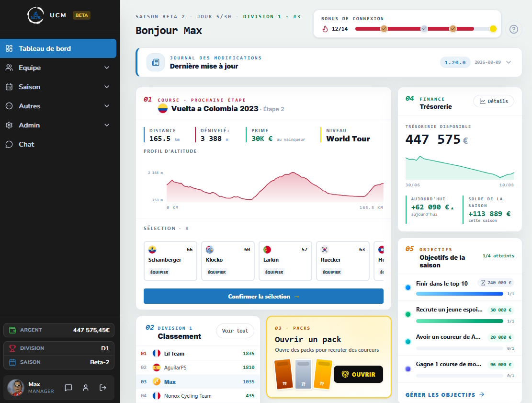Click the logout icon in sidebar footer

point(103,388)
